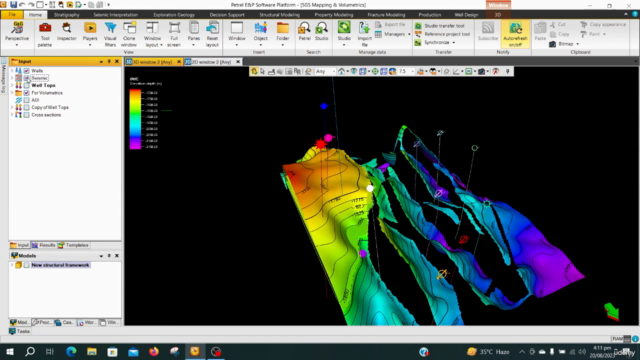Switch to Seismic Interpretation ribbon tab
Viewport: 640px width, 360px height.
[116, 15]
